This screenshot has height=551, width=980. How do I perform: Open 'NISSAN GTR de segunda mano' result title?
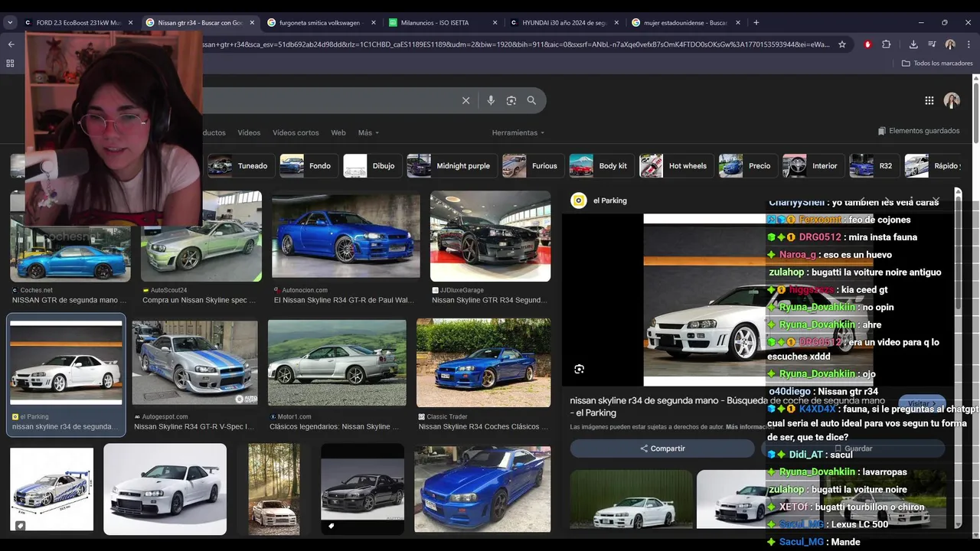tap(70, 300)
